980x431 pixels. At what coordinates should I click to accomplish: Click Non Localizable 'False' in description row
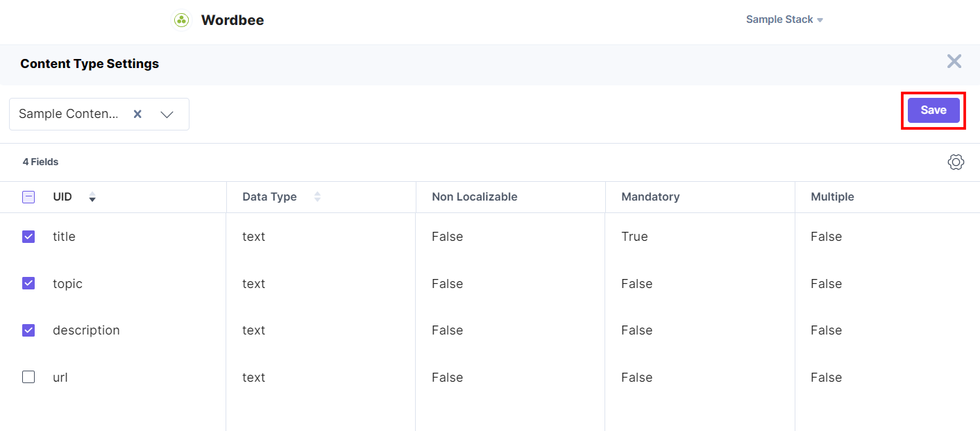click(447, 330)
